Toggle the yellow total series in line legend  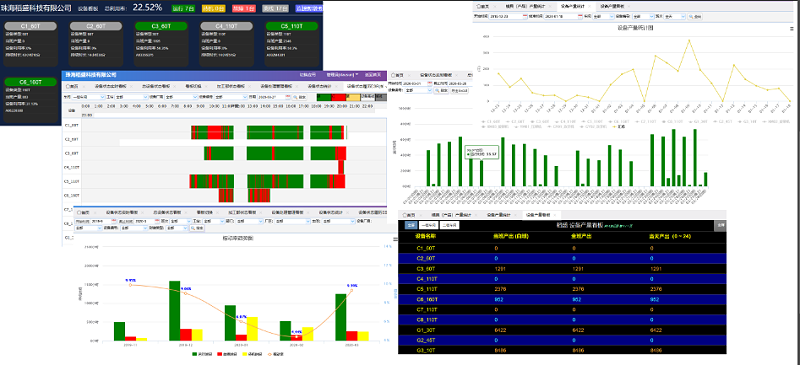point(619,127)
